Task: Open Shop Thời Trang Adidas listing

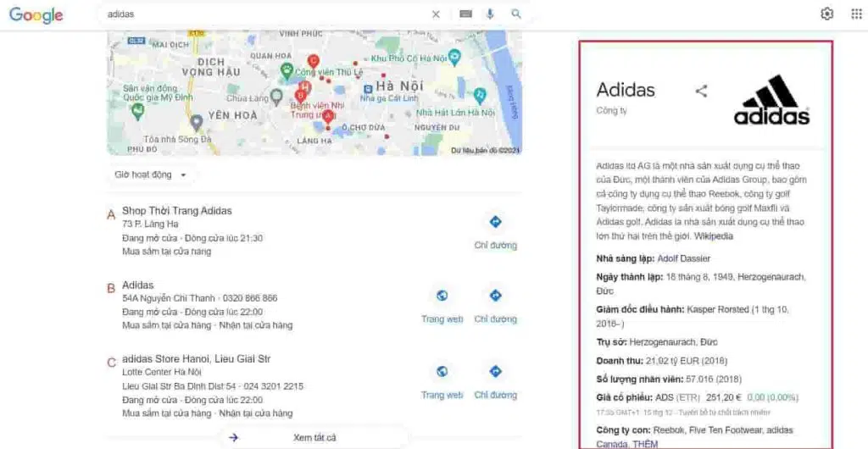Action: 177,211
